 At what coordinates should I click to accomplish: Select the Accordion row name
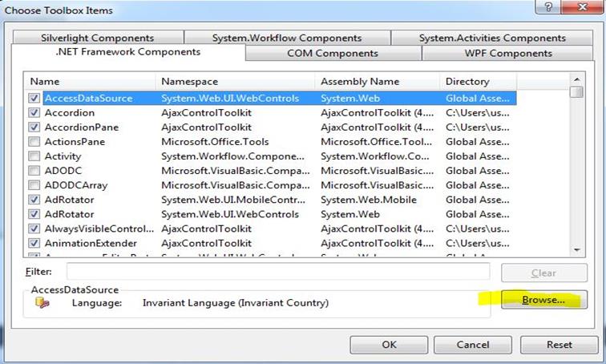click(70, 113)
